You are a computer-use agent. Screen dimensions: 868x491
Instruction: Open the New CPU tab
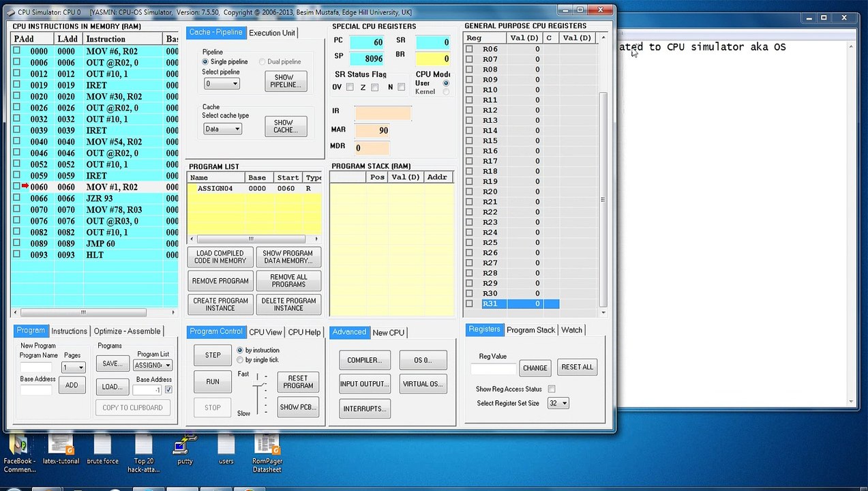388,333
